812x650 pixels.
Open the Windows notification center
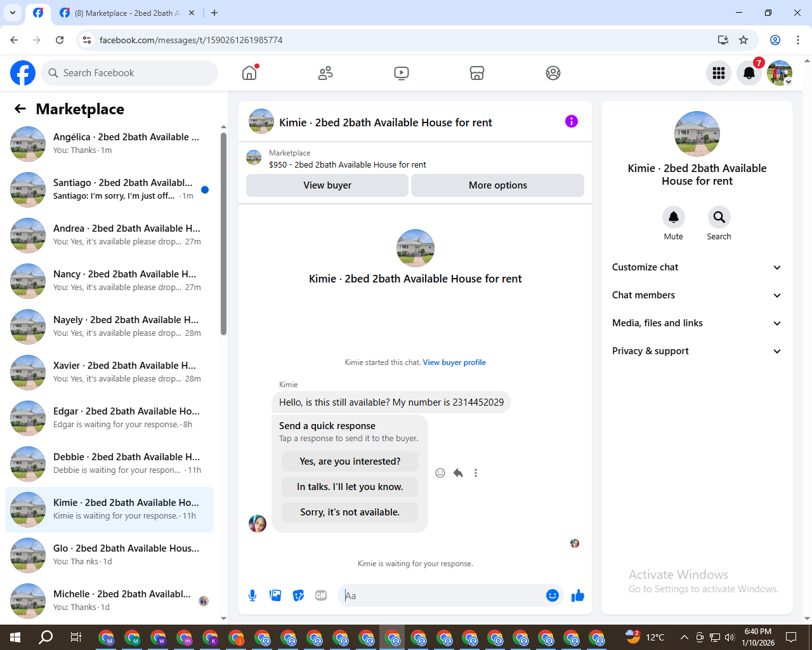pyautogui.click(x=791, y=637)
